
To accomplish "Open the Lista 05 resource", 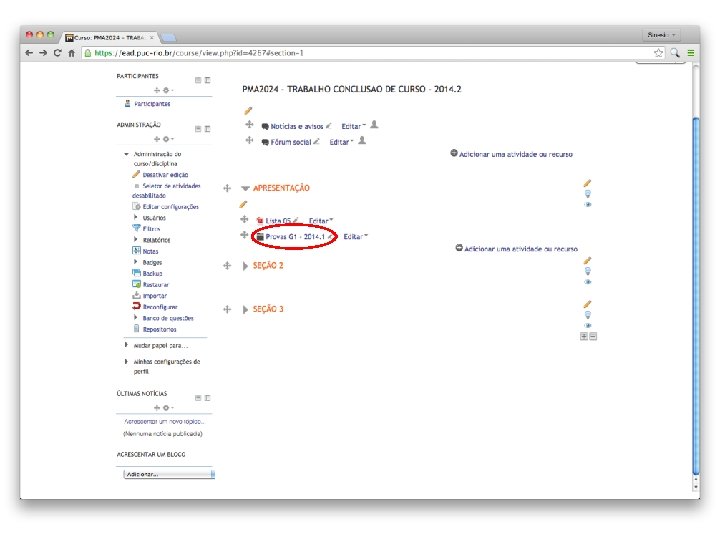I will pyautogui.click(x=278, y=221).
